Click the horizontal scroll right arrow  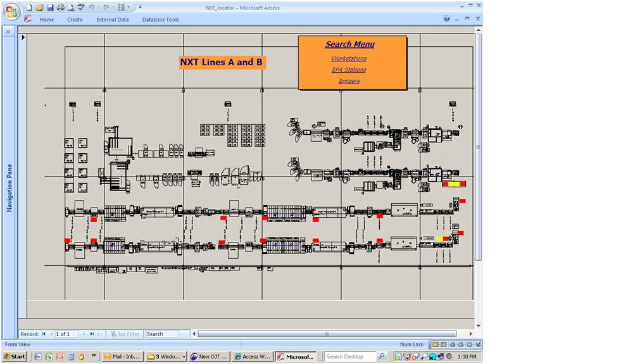(x=471, y=334)
